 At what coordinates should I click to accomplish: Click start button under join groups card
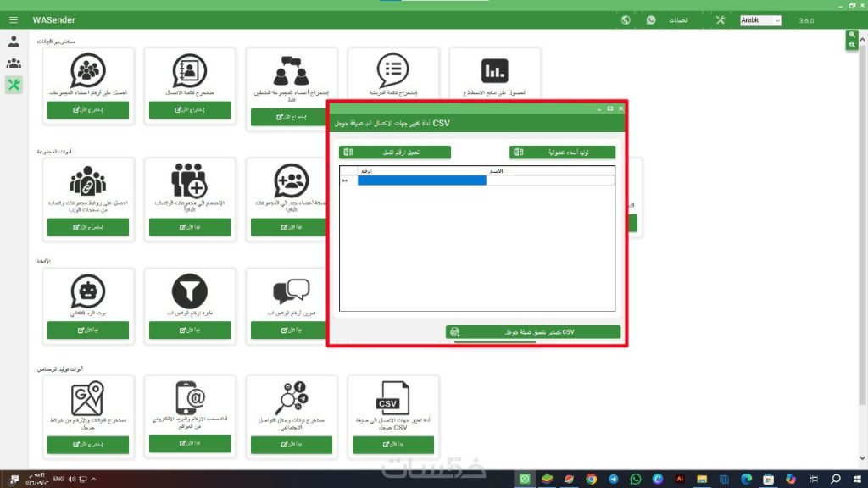pyautogui.click(x=190, y=227)
